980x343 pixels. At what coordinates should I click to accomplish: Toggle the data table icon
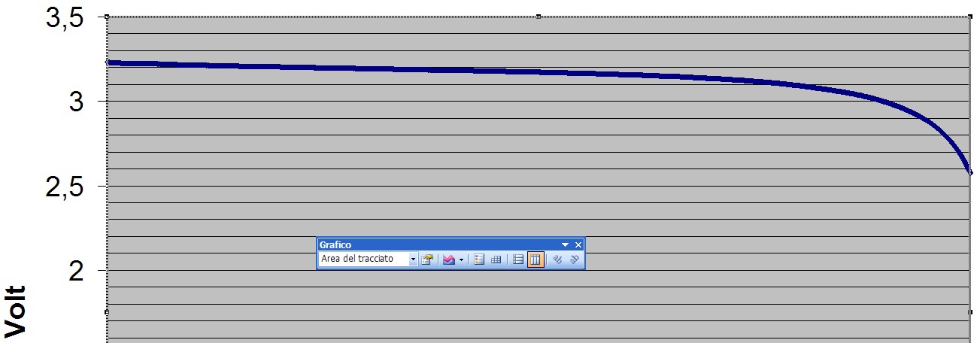[x=496, y=260]
